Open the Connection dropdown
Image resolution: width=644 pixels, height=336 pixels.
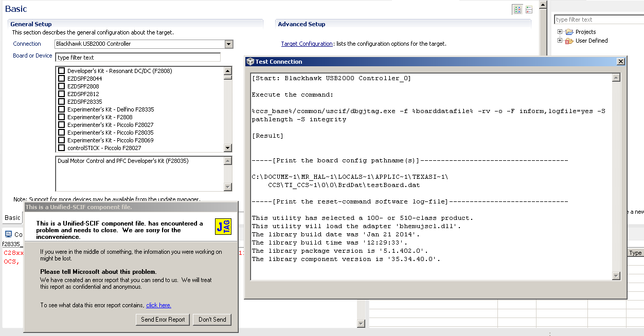click(229, 44)
